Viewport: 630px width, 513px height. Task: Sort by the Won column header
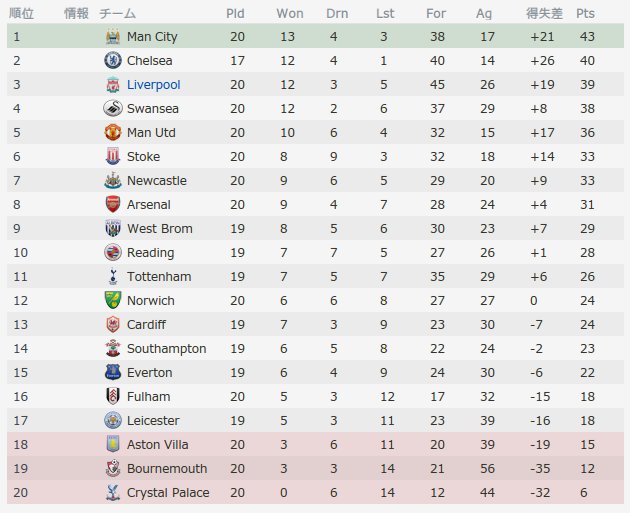(290, 13)
